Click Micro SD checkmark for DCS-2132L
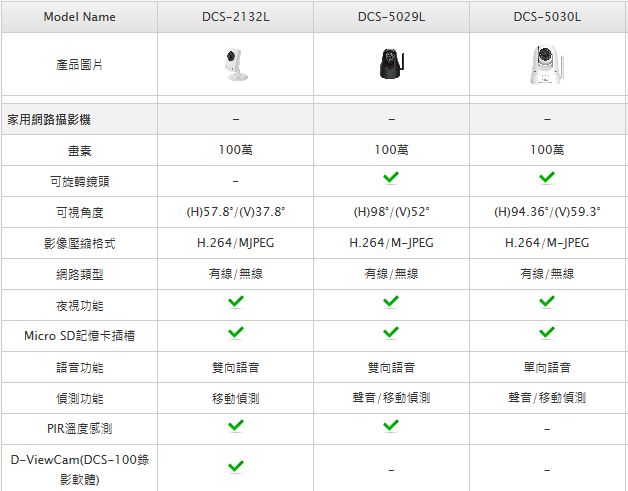Viewport: 628px width, 491px height. (236, 332)
